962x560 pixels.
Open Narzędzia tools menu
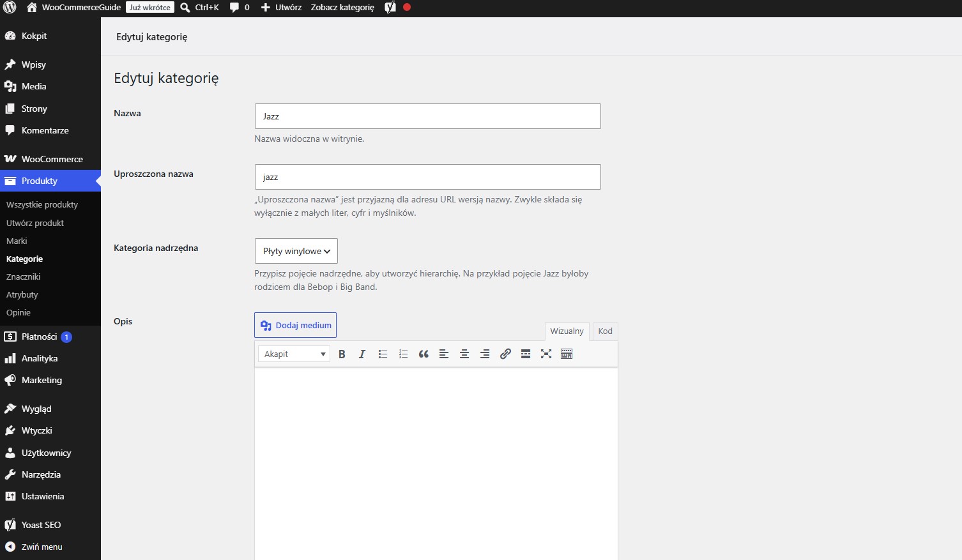(x=50, y=474)
